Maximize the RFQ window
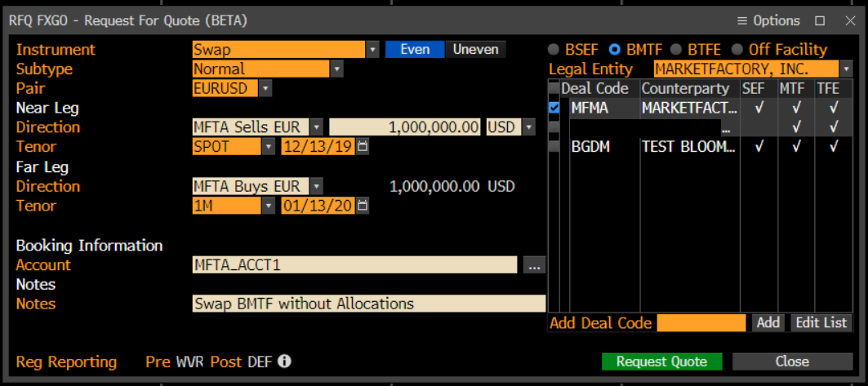The image size is (868, 386). (x=820, y=20)
